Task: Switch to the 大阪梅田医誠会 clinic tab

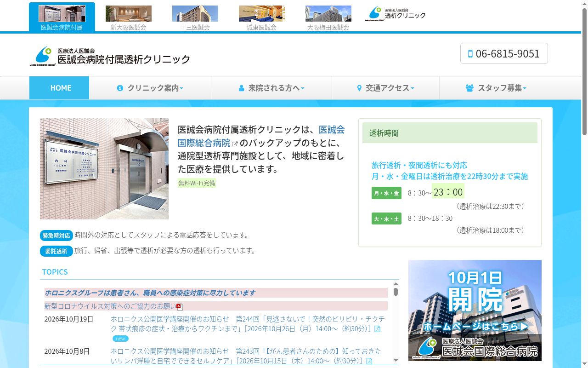Action: pos(328,17)
